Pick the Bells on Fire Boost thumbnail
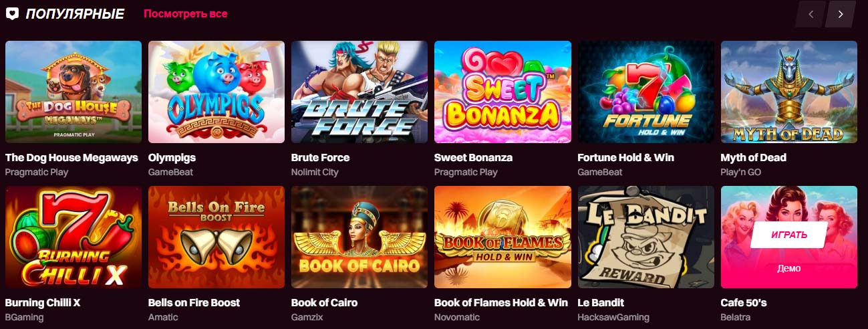The image size is (868, 329). click(216, 237)
